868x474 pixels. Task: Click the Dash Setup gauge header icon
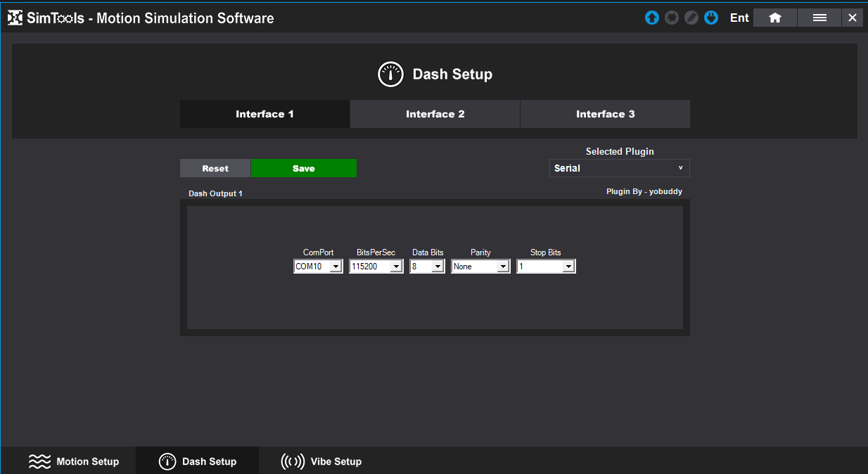[390, 74]
